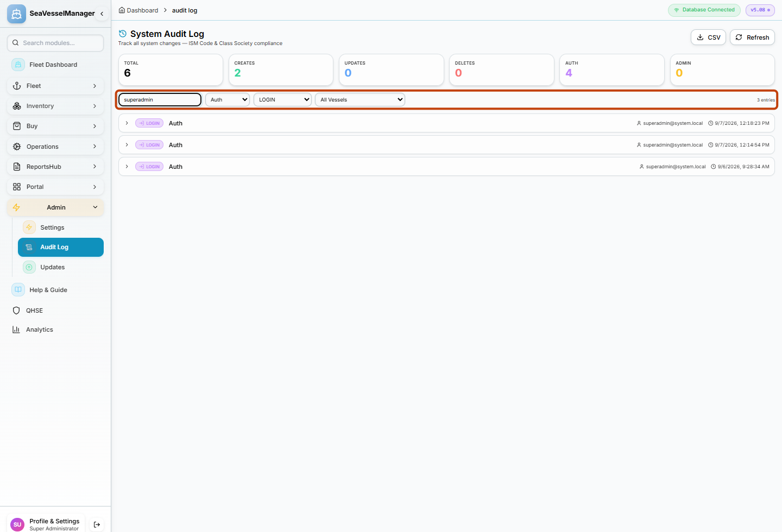This screenshot has height=532, width=782.
Task: Click the superadmin search filter field
Action: 160,100
